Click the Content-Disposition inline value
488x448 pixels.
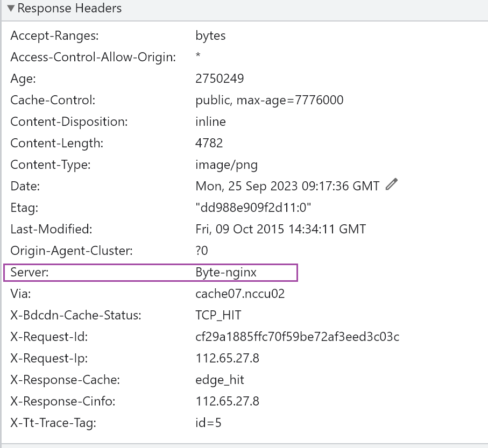[x=210, y=122]
